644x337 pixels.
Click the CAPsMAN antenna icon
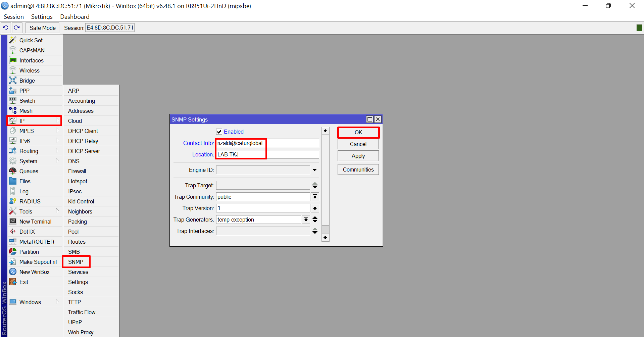(13, 50)
